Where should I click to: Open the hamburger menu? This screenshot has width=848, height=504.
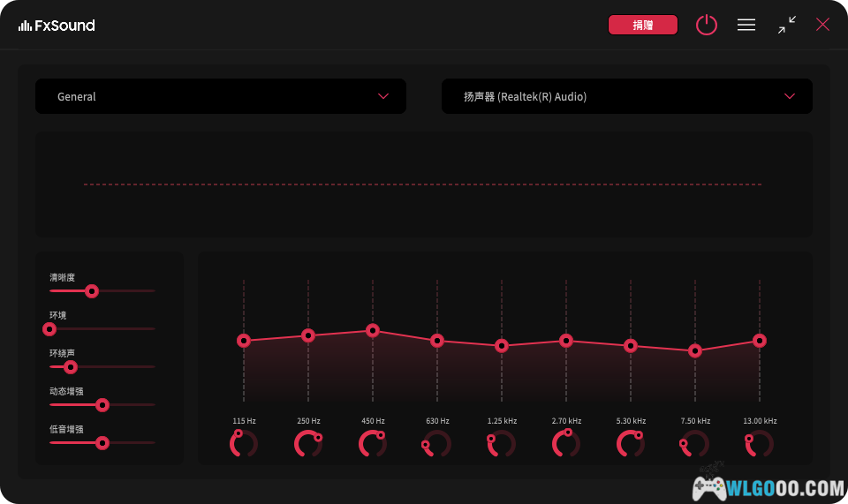(746, 25)
